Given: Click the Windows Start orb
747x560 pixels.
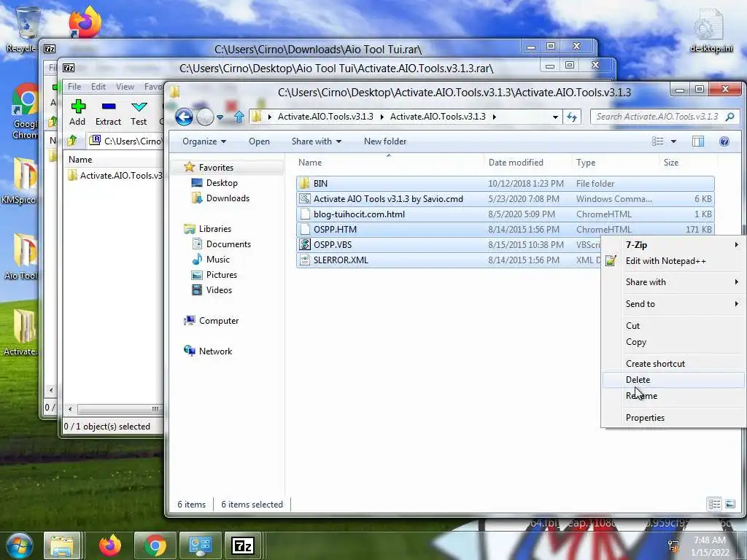Looking at the screenshot, I should [20, 545].
